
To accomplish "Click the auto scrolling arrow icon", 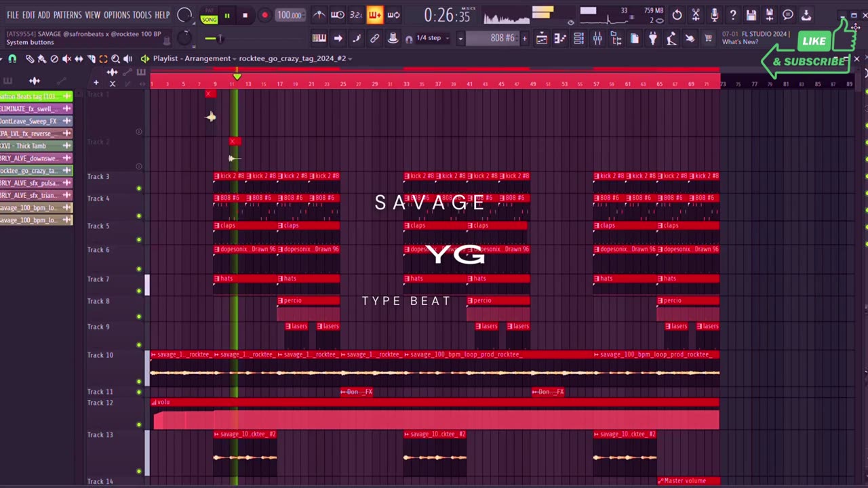I will (338, 39).
